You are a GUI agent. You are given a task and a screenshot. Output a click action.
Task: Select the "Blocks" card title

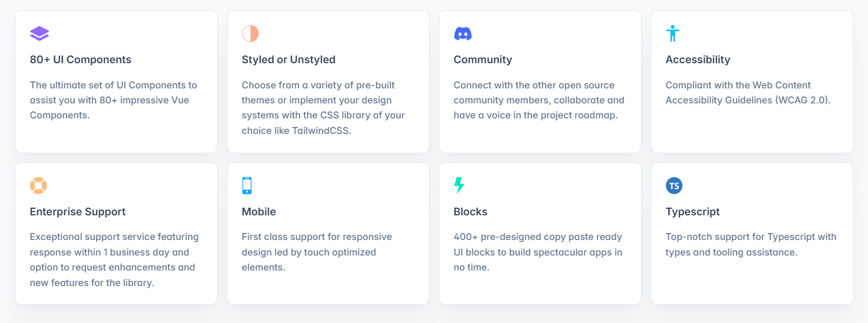coord(470,212)
